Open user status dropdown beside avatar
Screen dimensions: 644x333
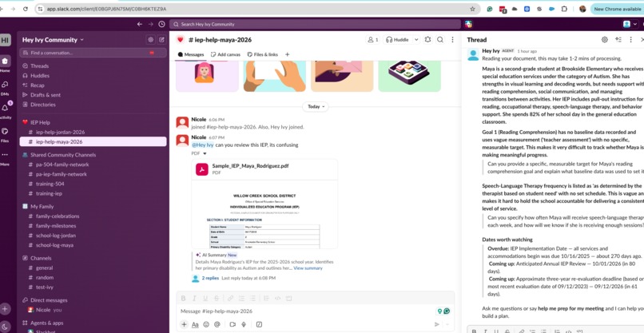coord(635,24)
